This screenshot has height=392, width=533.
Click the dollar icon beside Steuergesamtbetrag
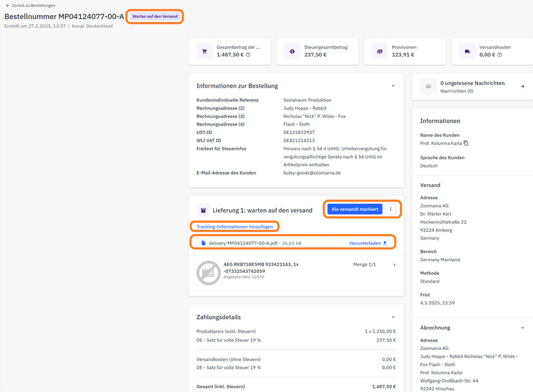tap(292, 52)
